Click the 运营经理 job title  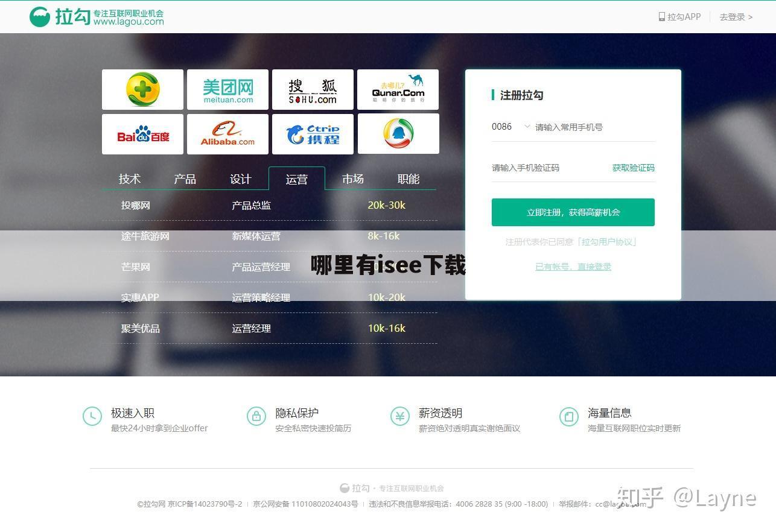(252, 328)
